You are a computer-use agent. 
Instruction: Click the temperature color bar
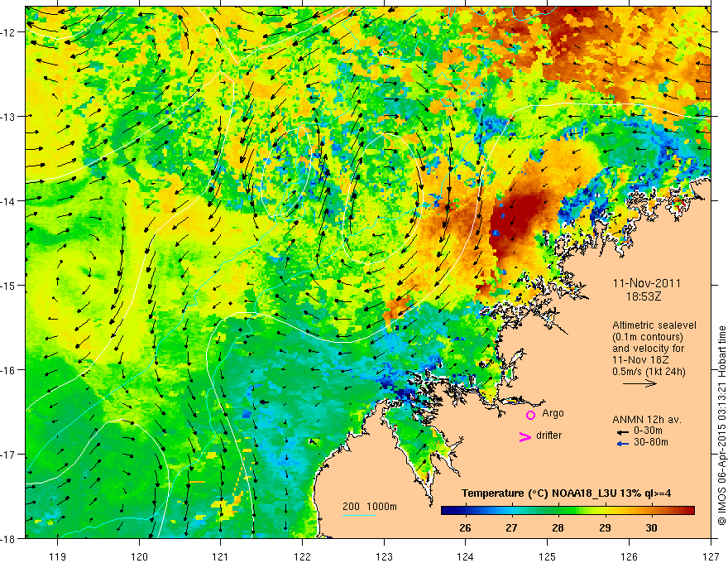coord(568,510)
